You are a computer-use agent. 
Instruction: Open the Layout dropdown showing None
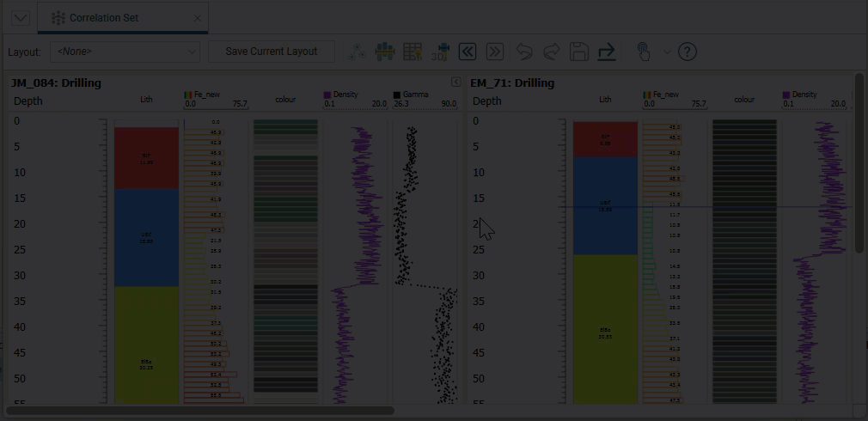(x=125, y=52)
